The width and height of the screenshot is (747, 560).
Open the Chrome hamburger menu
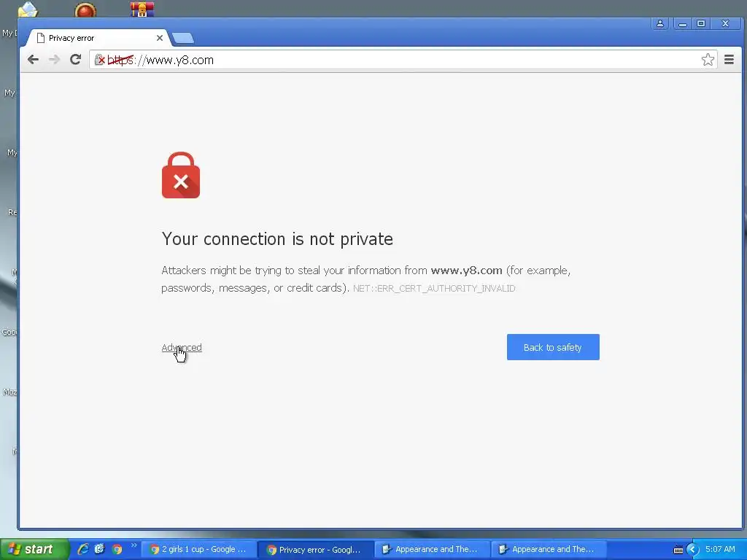point(729,60)
